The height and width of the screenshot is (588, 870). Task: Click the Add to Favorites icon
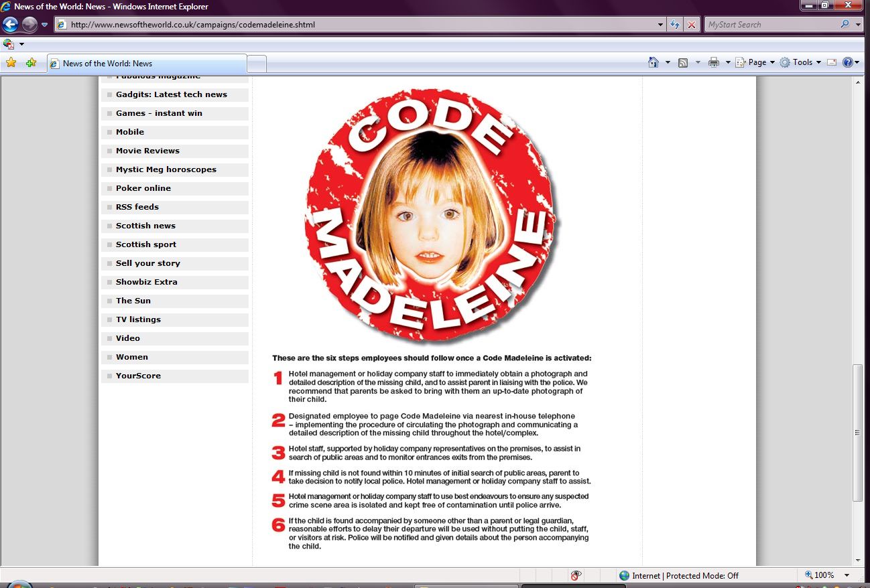(31, 63)
